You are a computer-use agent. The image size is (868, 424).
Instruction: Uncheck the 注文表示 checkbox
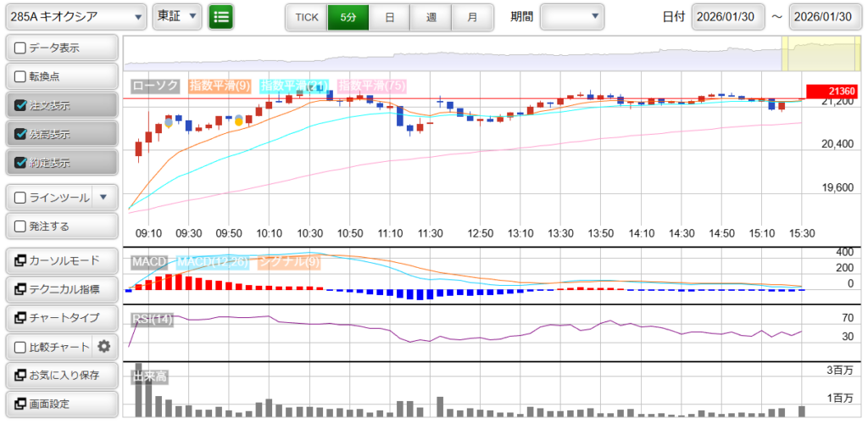21,106
